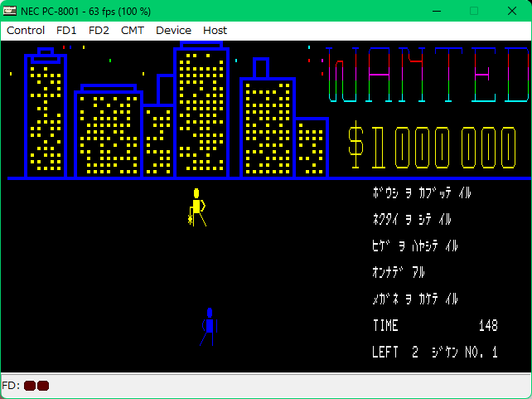Click the NEC PC-8001 title bar app icon
The image size is (532, 399).
coord(11,10)
